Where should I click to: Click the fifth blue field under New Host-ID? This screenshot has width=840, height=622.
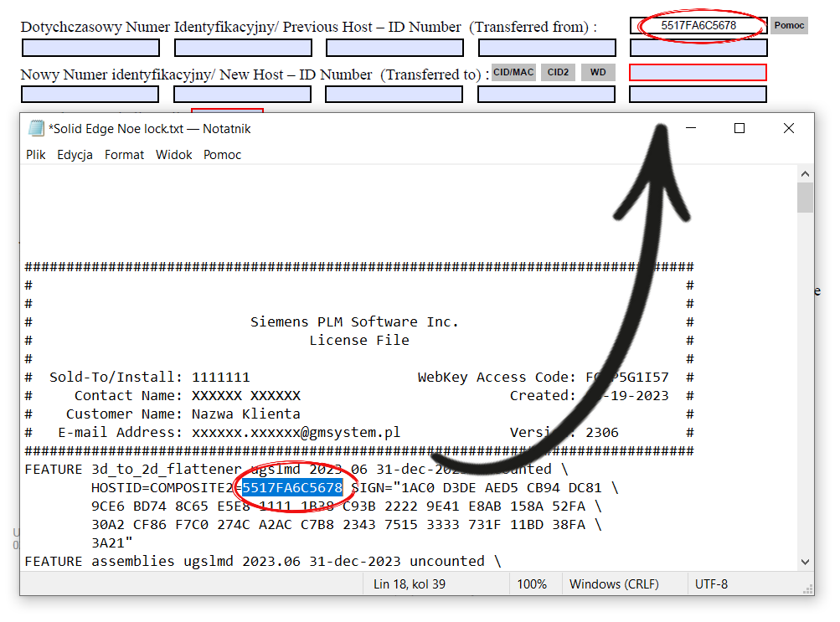[x=698, y=95]
